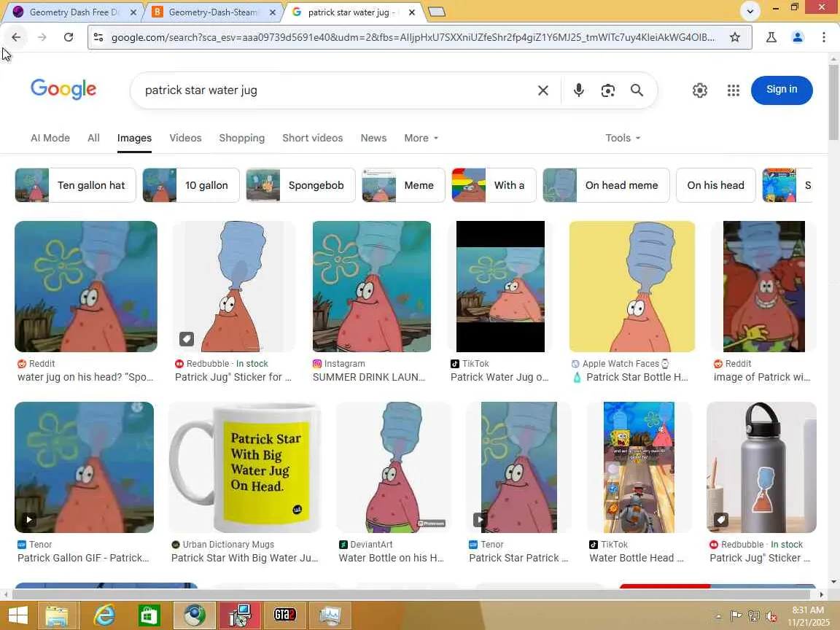Open the TikTok Water Bottle Head link
This screenshot has width=840, height=630.
click(x=637, y=558)
